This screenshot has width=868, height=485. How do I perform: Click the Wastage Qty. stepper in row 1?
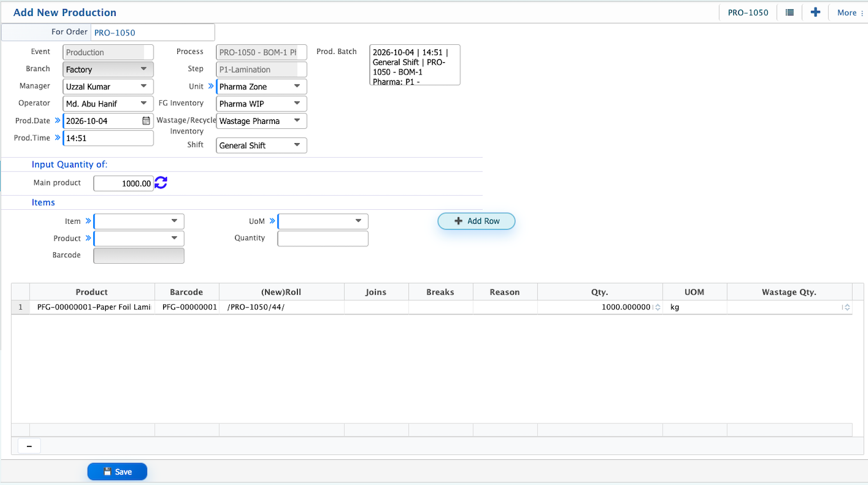coord(847,307)
